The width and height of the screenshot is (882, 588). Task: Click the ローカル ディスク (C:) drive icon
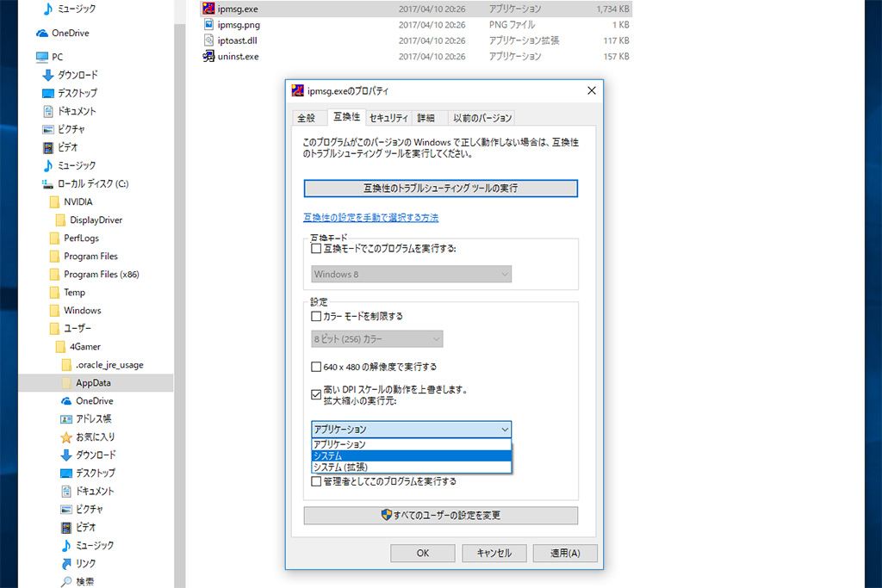48,184
